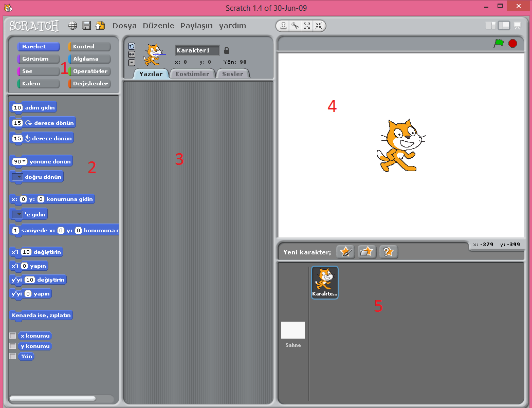Screen dimensions: 532x408
Task: Enable the 'y konumu' checkbox
Action: [13, 346]
